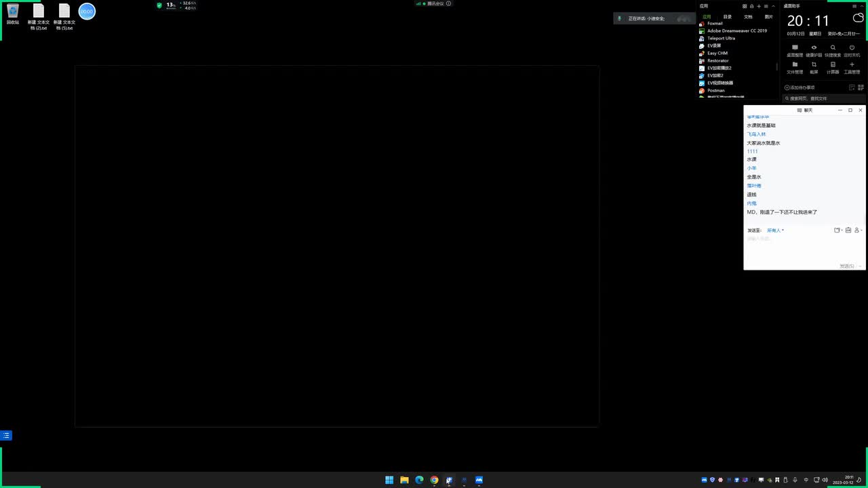
Task: Click the 小羊 sender name in chat
Action: point(751,168)
